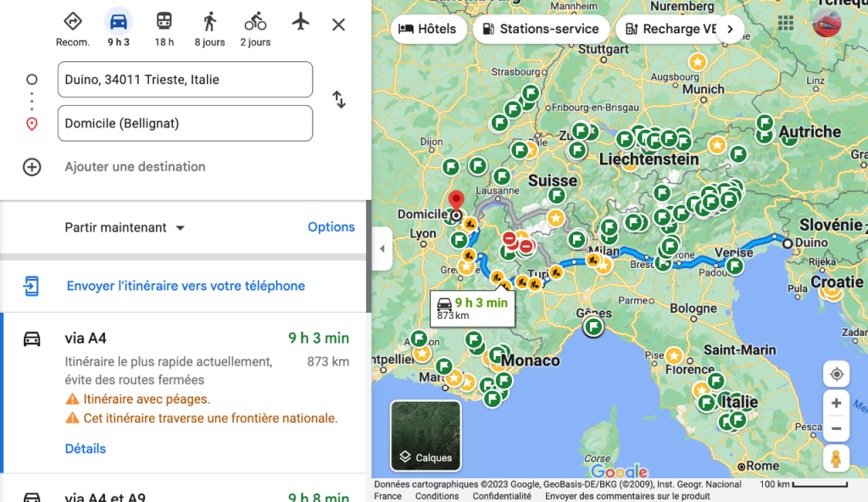Image resolution: width=868 pixels, height=502 pixels.
Task: Swap origin and destination
Action: click(x=339, y=100)
